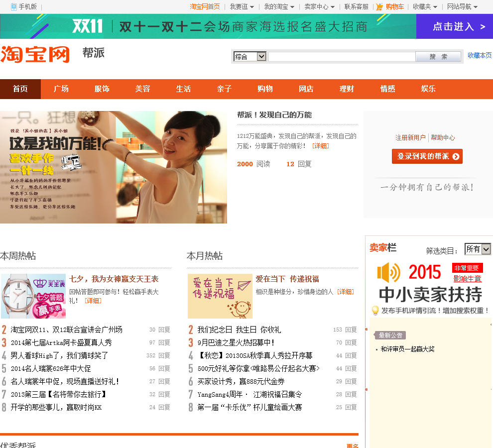Open the 广场 navigation tab
Screen dimensions: 493x448
click(x=61, y=89)
